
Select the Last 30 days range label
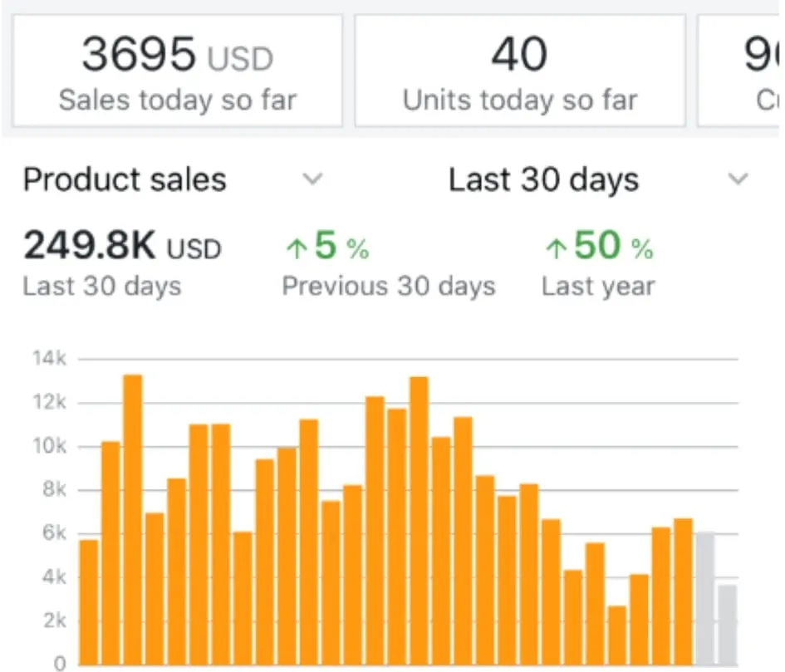point(543,180)
